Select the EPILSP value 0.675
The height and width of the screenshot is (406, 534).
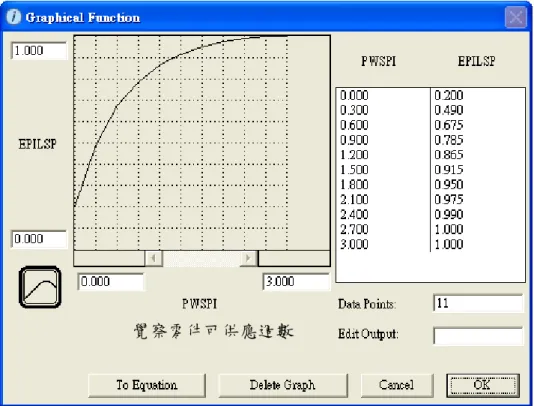449,125
